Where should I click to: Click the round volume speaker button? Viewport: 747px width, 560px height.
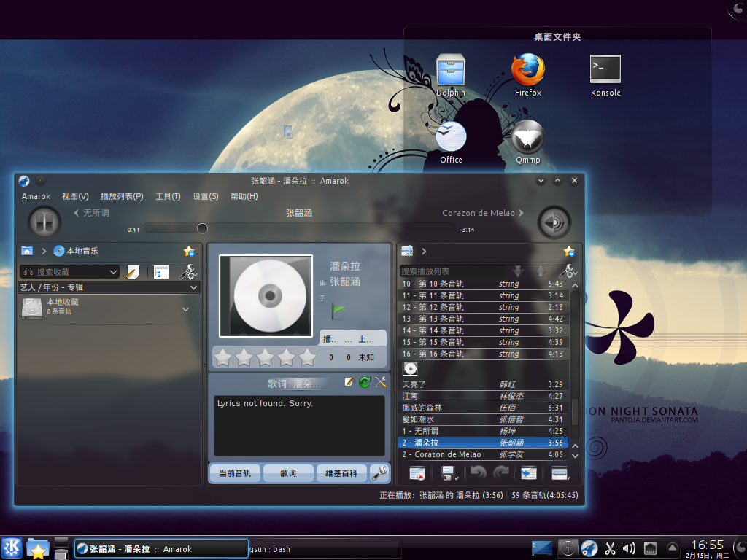click(554, 222)
